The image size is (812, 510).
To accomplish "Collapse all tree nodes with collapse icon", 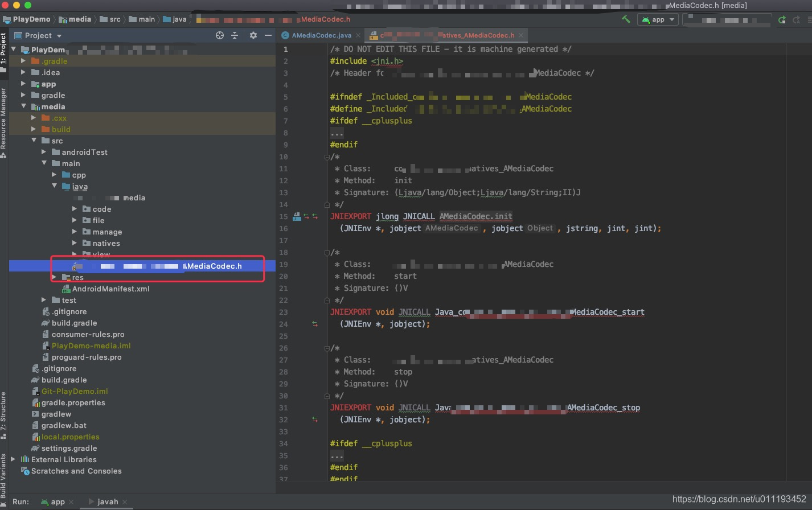I will 235,35.
